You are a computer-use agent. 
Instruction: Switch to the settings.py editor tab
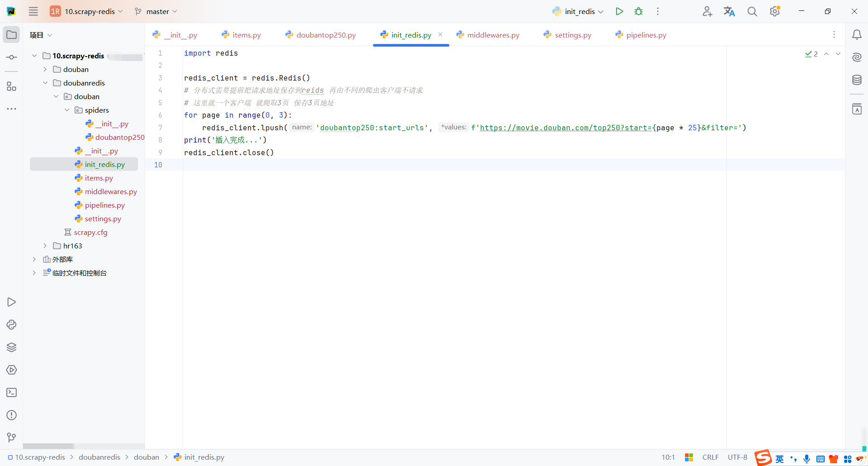pyautogui.click(x=568, y=35)
